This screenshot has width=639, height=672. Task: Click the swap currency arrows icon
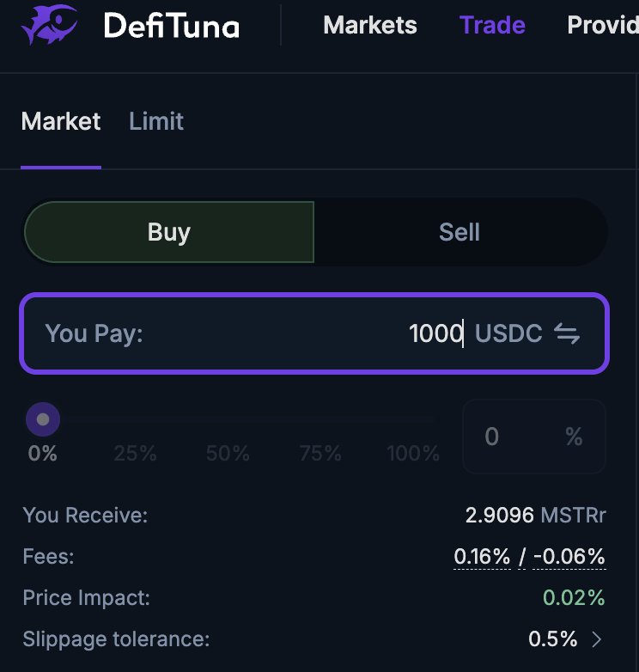click(567, 333)
